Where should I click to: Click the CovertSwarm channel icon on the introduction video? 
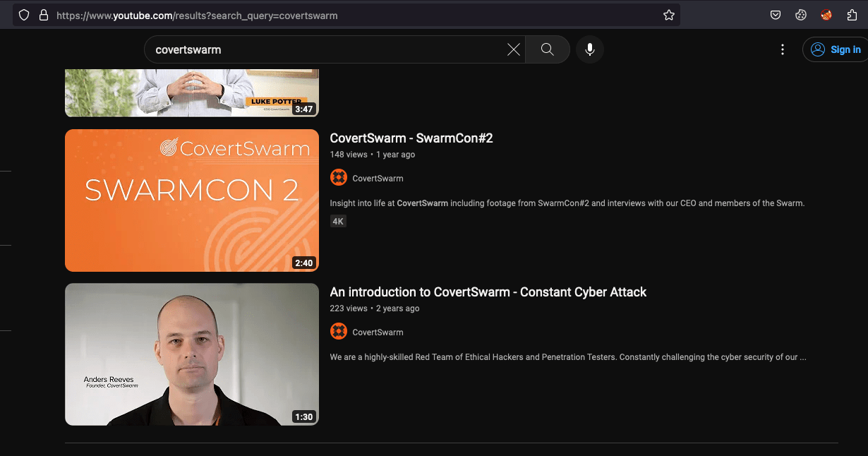coord(339,331)
